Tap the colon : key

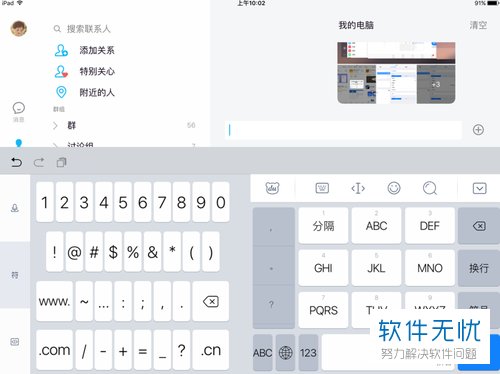coord(123,301)
